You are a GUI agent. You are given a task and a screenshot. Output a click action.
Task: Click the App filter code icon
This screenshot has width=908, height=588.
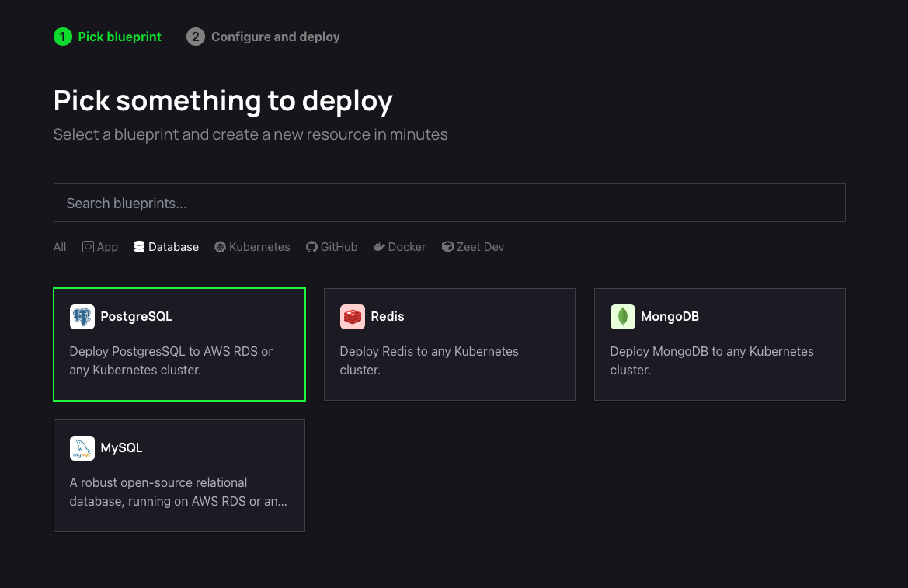click(x=88, y=247)
